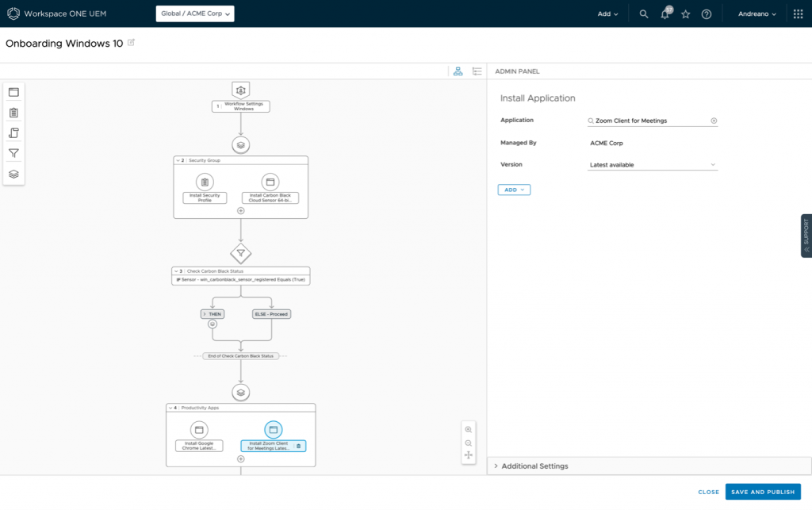Select the application tool in left palette

point(13,92)
